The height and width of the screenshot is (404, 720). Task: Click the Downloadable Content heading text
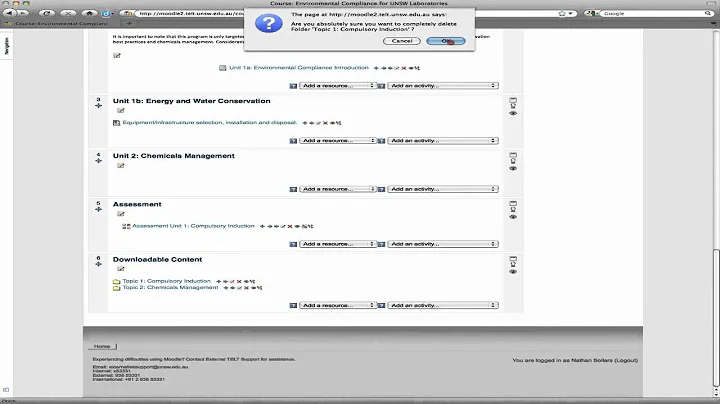point(158,259)
